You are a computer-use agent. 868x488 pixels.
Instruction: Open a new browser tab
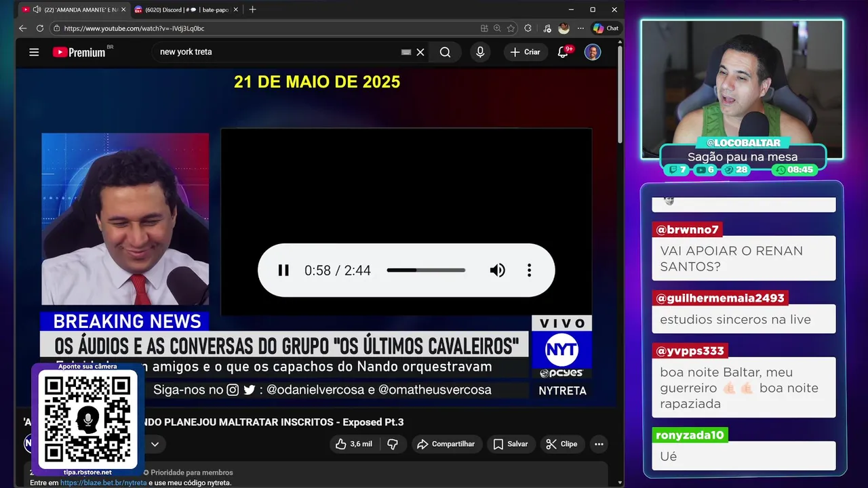(x=252, y=9)
